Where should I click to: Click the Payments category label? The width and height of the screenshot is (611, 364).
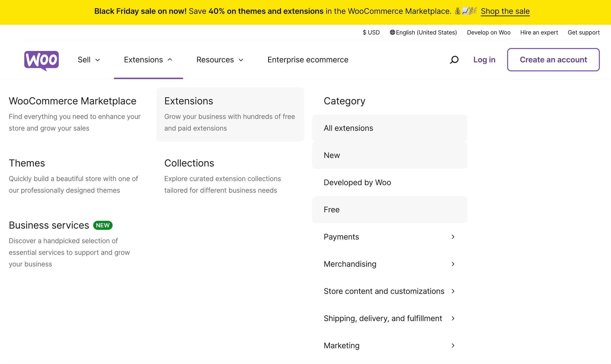(341, 237)
